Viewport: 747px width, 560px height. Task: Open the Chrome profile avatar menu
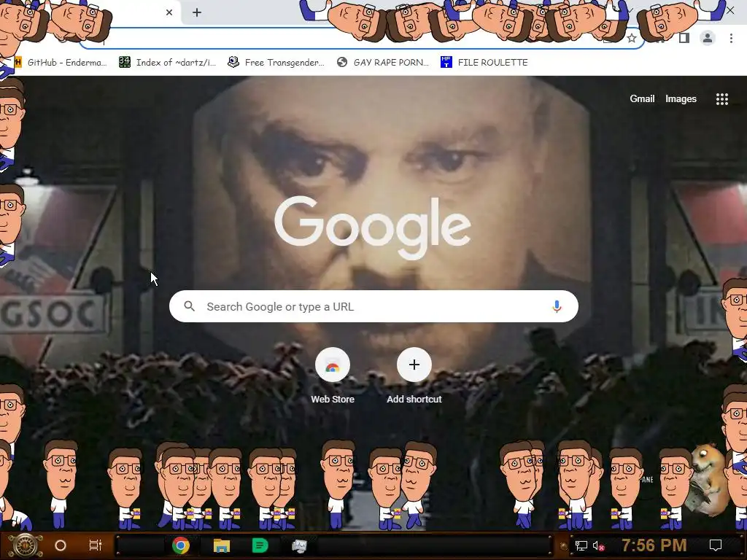[708, 38]
